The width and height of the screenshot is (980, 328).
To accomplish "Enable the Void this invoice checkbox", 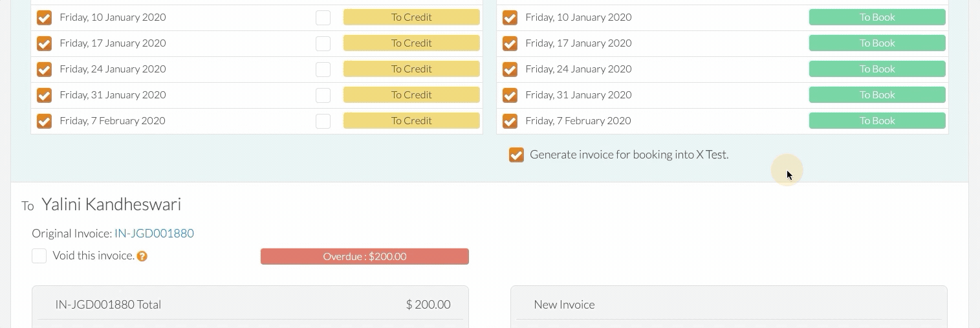I will click(x=39, y=256).
